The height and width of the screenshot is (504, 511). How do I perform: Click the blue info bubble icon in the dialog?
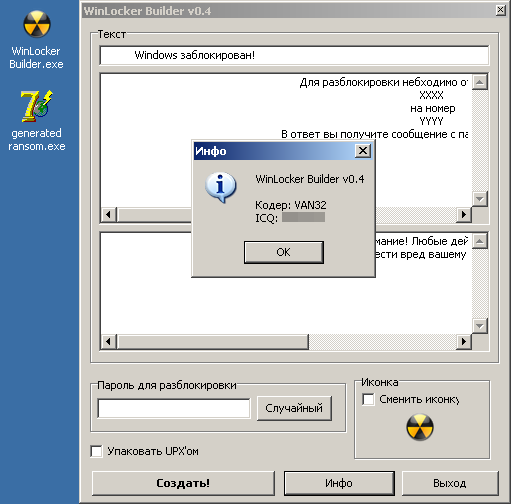(221, 187)
